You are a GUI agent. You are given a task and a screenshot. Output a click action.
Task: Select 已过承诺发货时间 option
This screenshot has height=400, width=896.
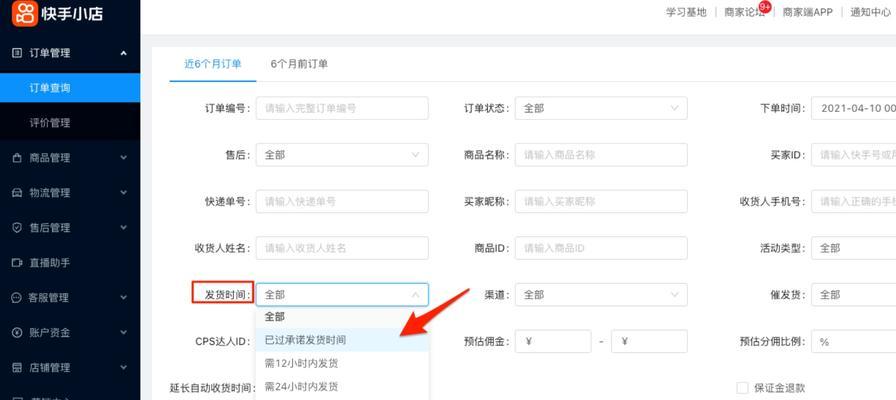click(x=342, y=340)
